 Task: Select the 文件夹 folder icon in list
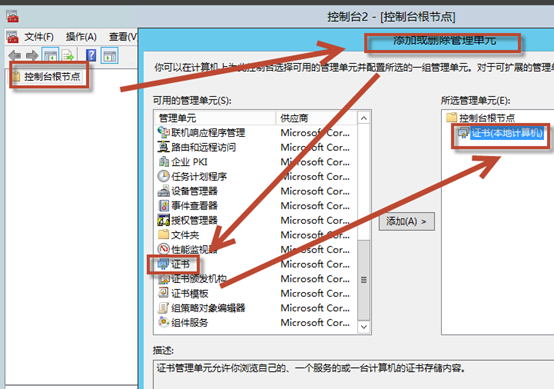click(163, 235)
